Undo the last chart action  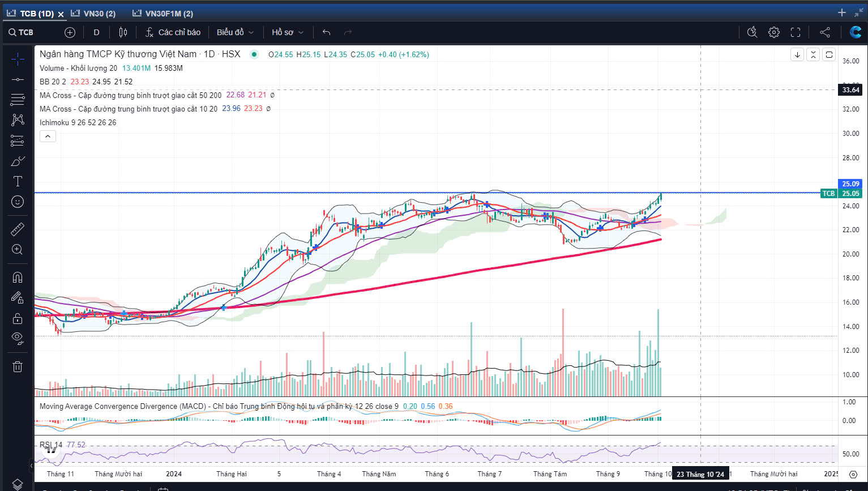pos(326,32)
